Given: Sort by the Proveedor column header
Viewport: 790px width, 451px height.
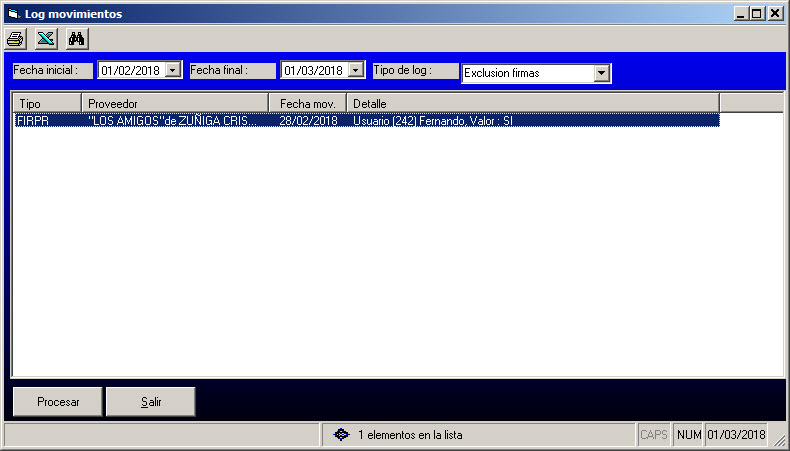Looking at the screenshot, I should click(x=174, y=103).
